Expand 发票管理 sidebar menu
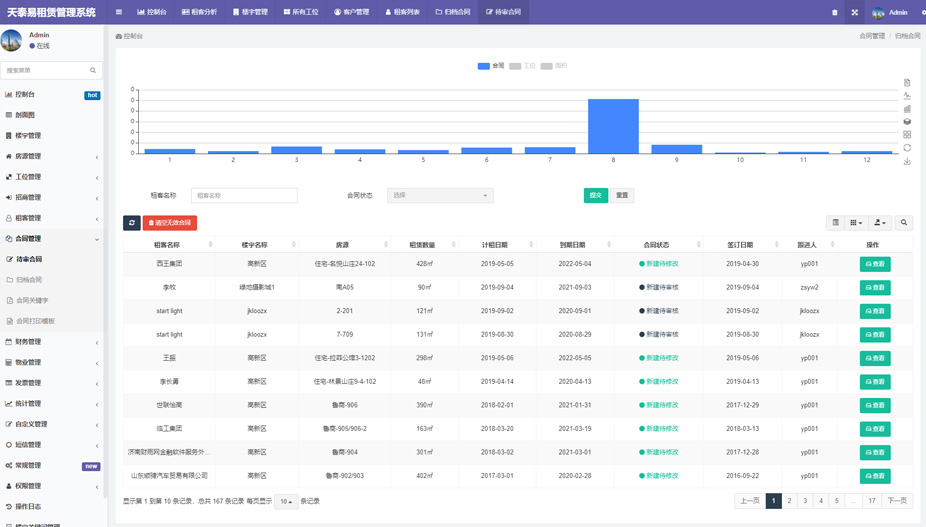 (52, 383)
